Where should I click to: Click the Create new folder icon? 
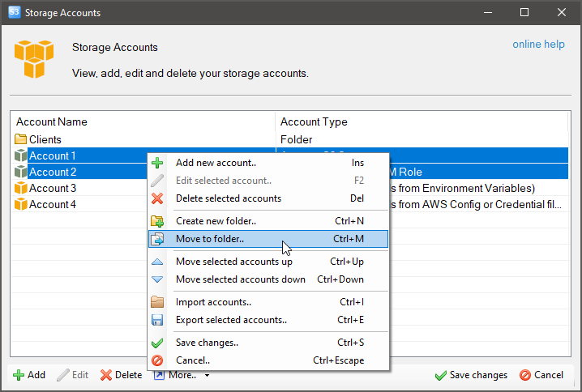coord(158,221)
